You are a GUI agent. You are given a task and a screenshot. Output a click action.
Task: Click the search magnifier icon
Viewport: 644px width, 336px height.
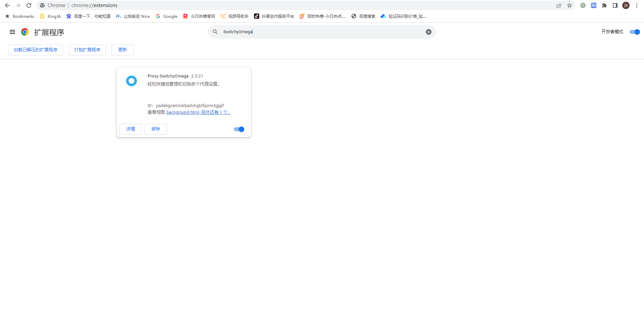click(215, 32)
